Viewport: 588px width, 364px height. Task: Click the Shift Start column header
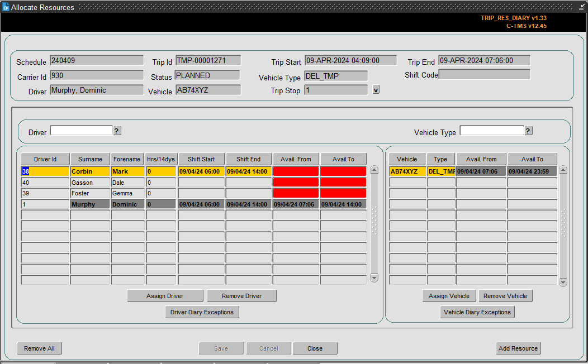pos(201,159)
